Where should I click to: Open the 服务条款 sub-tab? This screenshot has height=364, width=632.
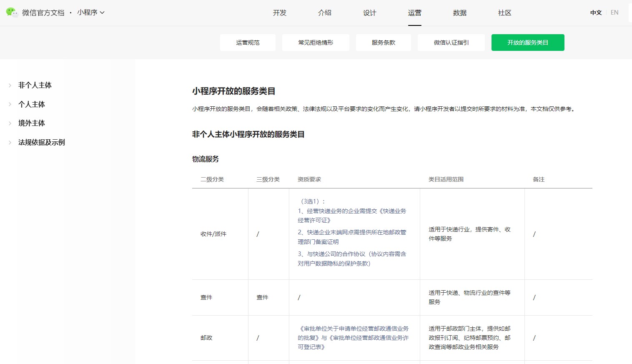[384, 43]
